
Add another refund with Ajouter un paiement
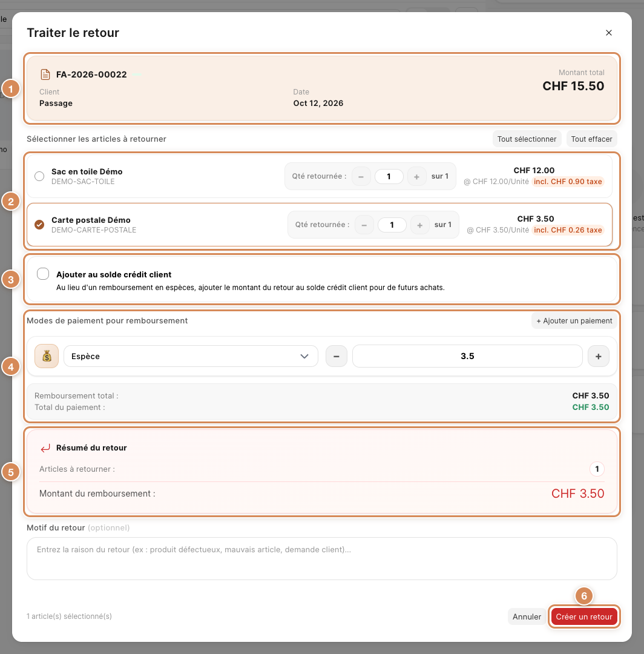[574, 321]
